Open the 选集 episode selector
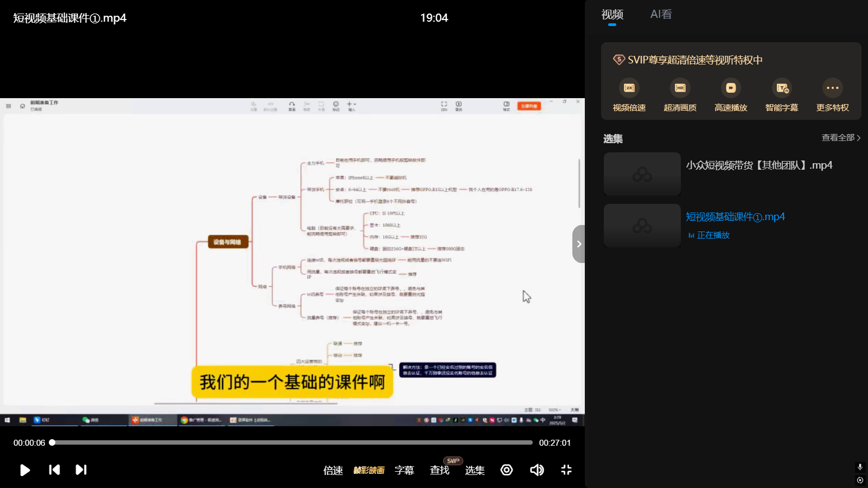 pyautogui.click(x=475, y=471)
